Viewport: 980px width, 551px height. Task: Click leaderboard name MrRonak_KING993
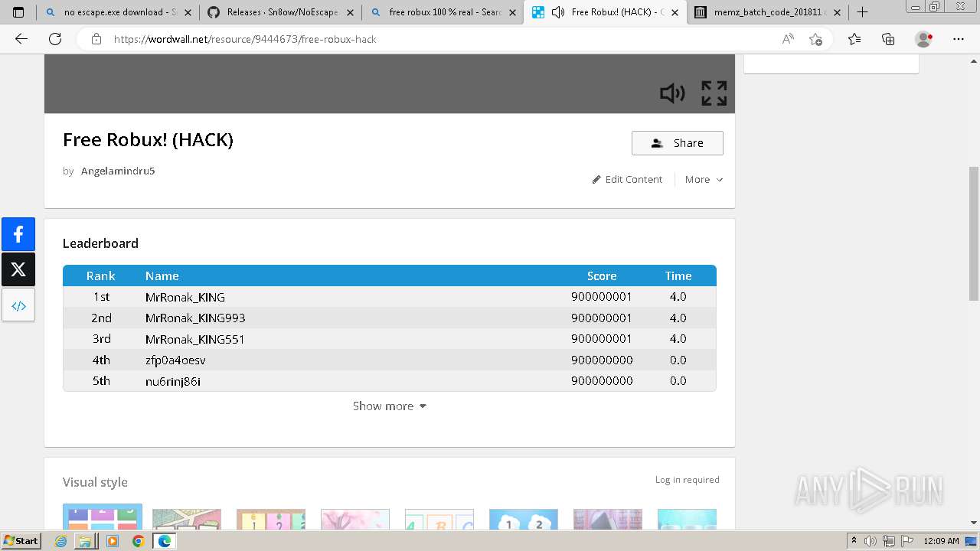pyautogui.click(x=195, y=318)
